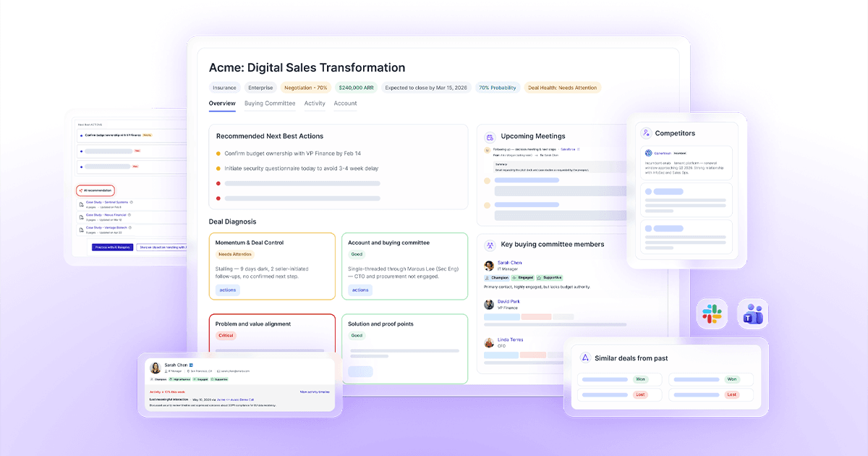Click Sarah Chen name in committee members
868x456 pixels.
point(509,263)
